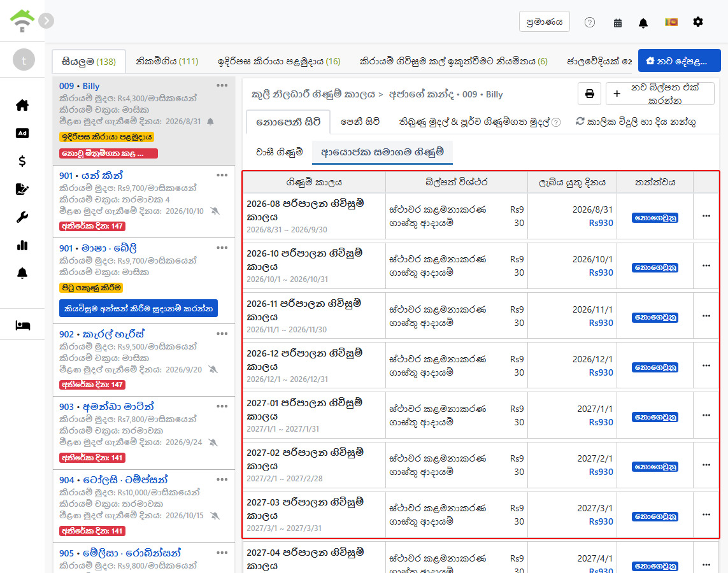Viewport: 728px width, 573px height.
Task: Select ඉදිරිපස කිරායා පළමුදාය (16) tab
Action: (278, 61)
